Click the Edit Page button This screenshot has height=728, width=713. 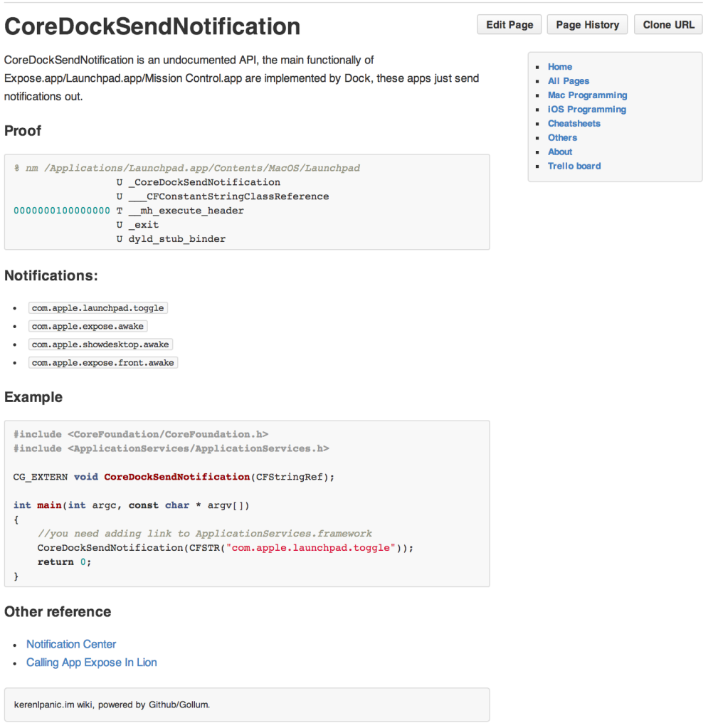click(509, 25)
